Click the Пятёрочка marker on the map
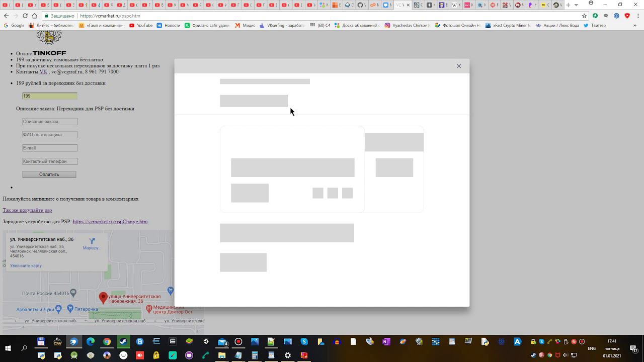Image resolution: width=644 pixels, height=362 pixels. pos(71,309)
